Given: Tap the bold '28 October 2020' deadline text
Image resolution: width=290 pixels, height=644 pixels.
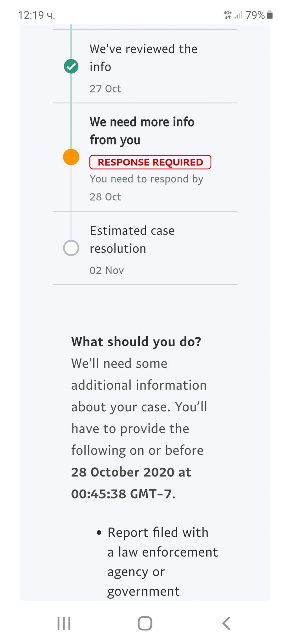Looking at the screenshot, I should click(131, 472).
